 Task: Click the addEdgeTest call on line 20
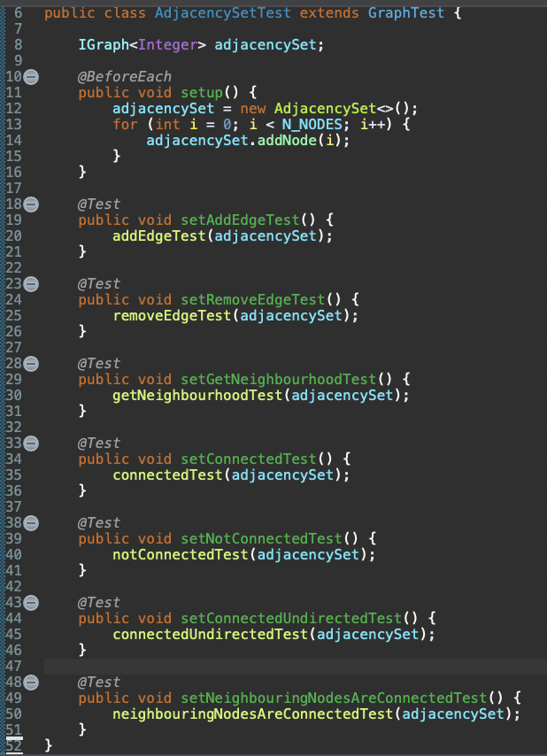159,235
